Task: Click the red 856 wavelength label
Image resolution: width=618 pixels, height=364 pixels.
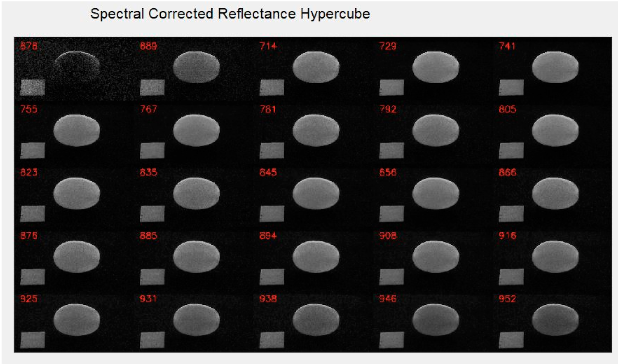Action: 387,172
